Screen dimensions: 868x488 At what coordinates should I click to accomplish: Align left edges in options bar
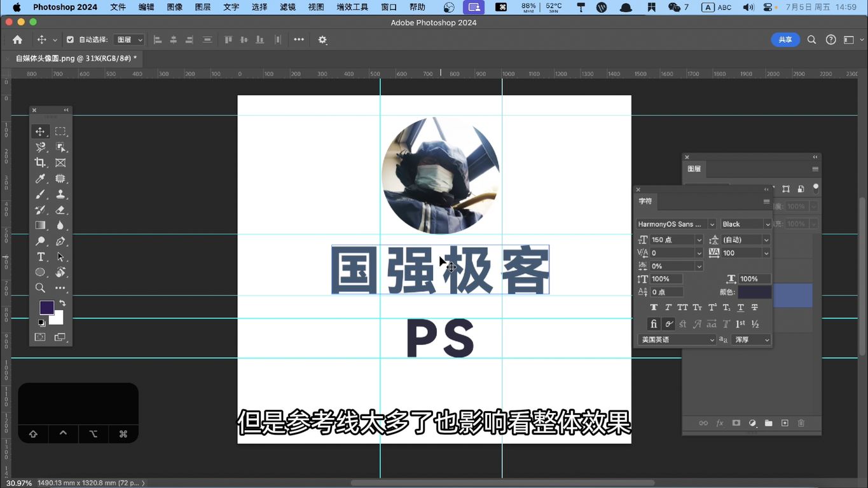[x=157, y=39]
